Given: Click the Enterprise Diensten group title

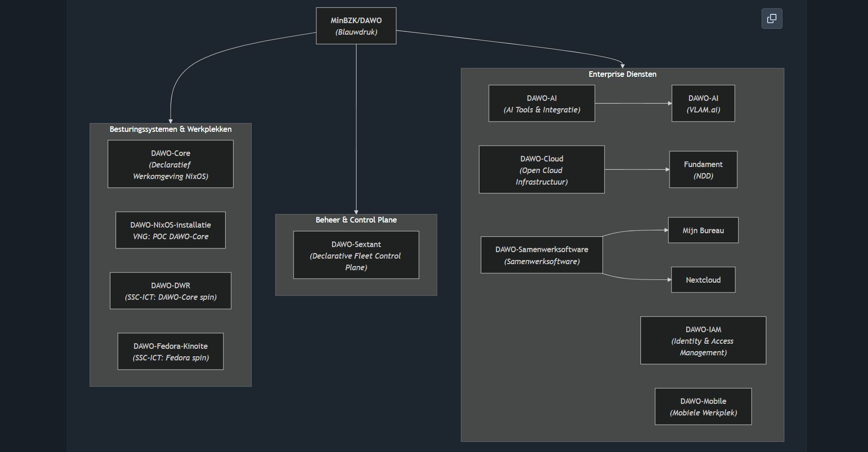Looking at the screenshot, I should [x=622, y=74].
